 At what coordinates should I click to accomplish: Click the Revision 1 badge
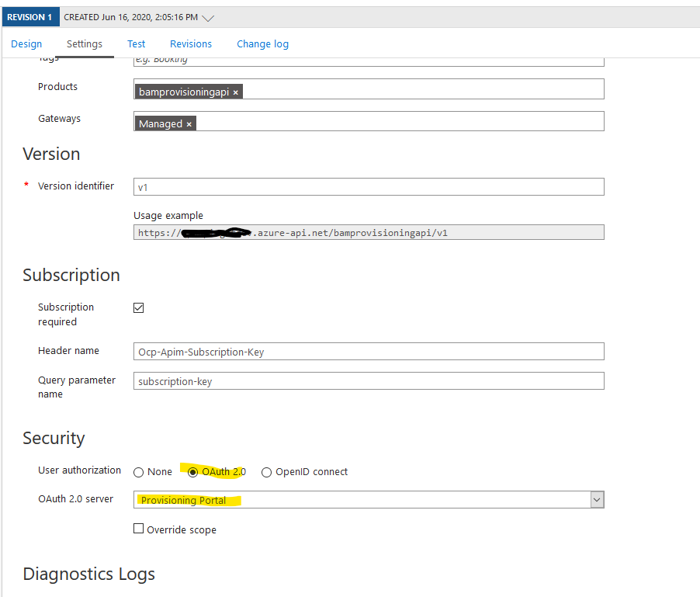(29, 17)
